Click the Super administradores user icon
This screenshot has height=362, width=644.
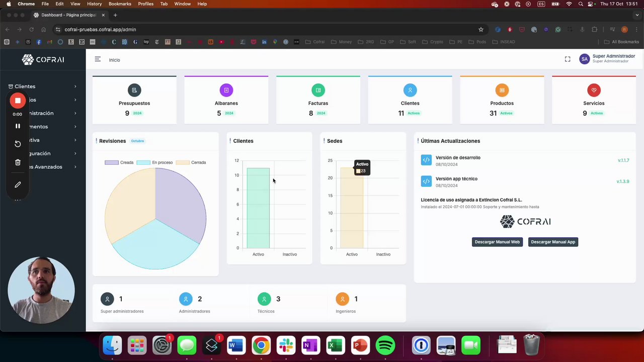[107, 299]
